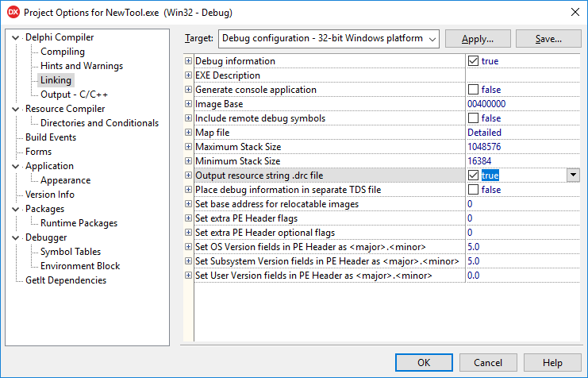The height and width of the screenshot is (378, 588).
Task: Expand the Debug information row
Action: pyautogui.click(x=188, y=61)
